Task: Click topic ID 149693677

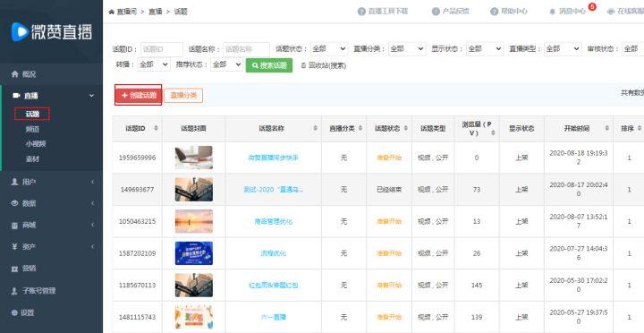Action: 137,190
